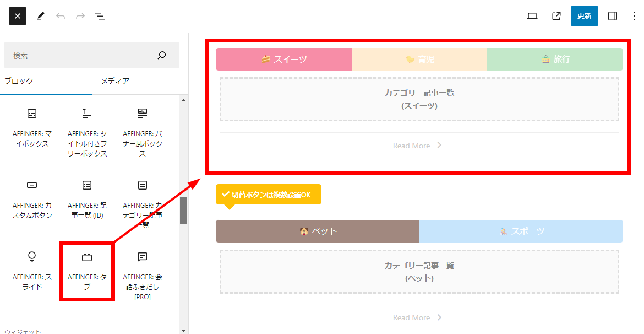Select the pink スイーツ tab
This screenshot has height=334, width=644.
(x=283, y=60)
